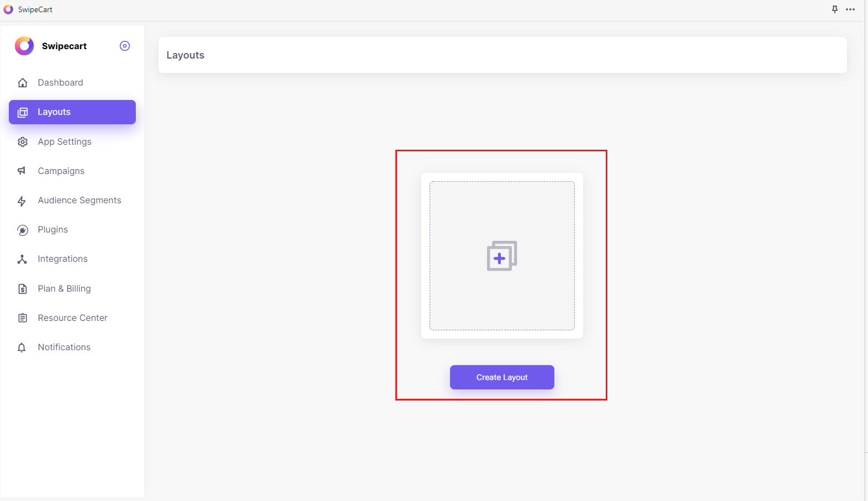Click the Campaigns megaphone icon
868x501 pixels.
click(22, 171)
